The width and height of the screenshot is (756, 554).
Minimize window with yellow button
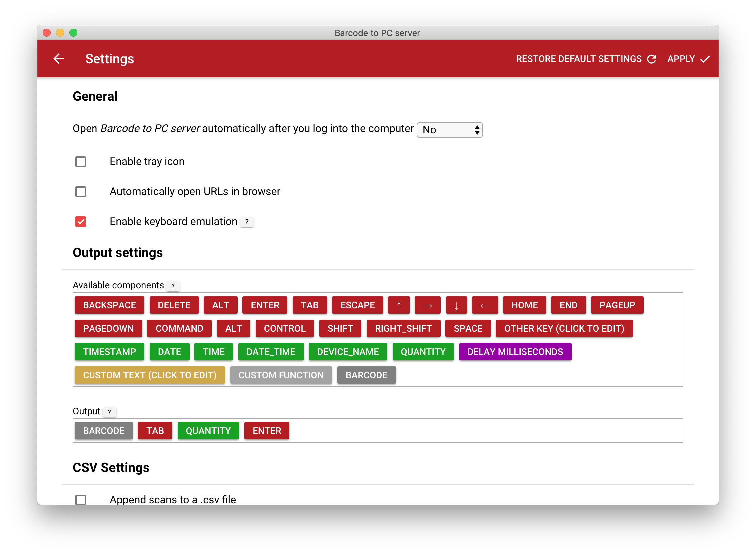(60, 33)
